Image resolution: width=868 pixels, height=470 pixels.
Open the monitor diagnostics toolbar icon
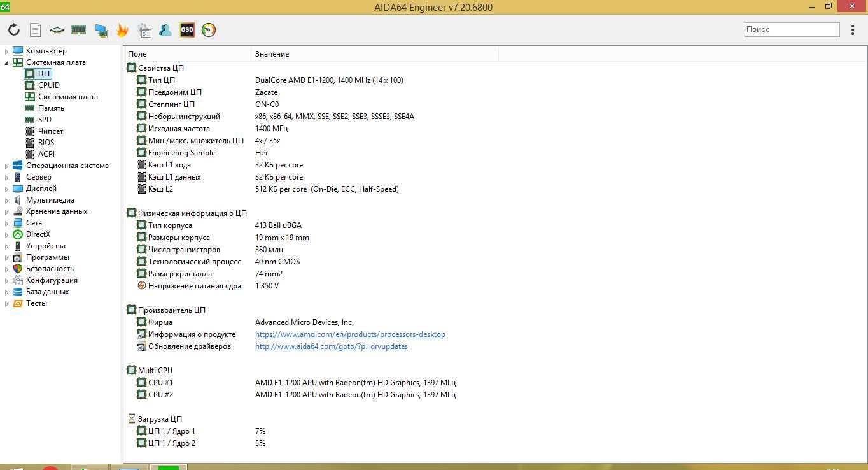tap(101, 30)
